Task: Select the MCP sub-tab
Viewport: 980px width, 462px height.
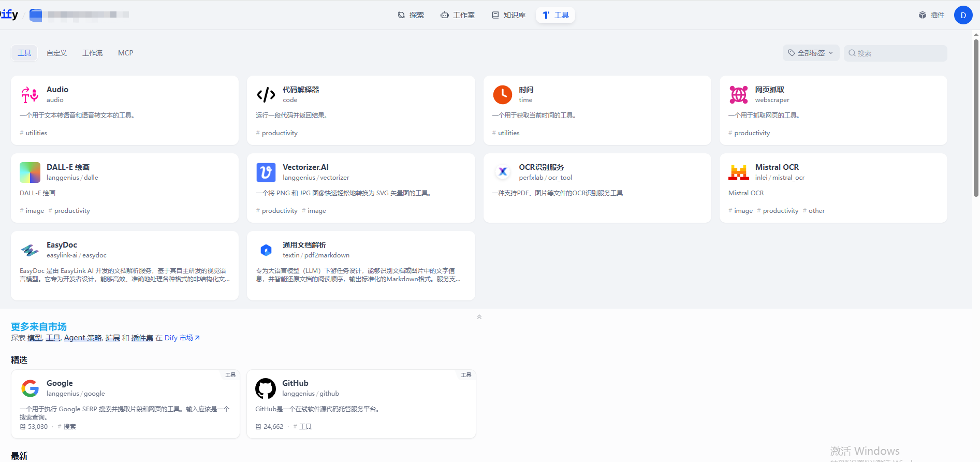Action: click(126, 53)
